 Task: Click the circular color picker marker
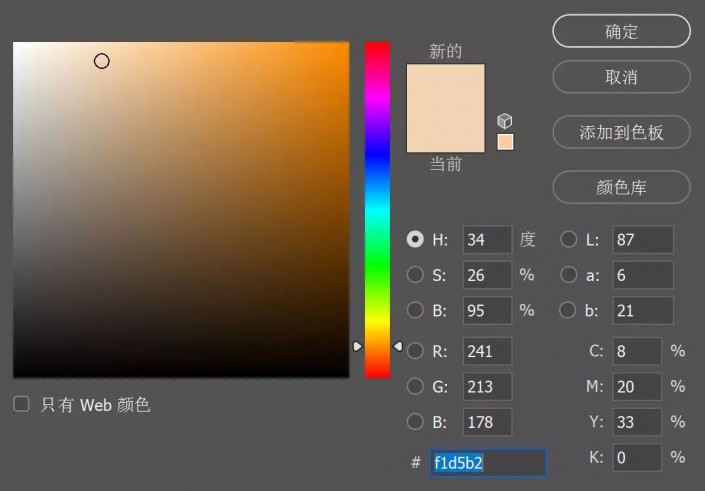102,61
